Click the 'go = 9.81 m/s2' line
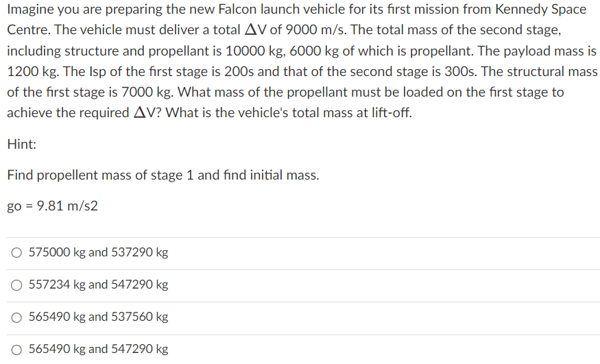The height and width of the screenshot is (364, 600). [52, 206]
